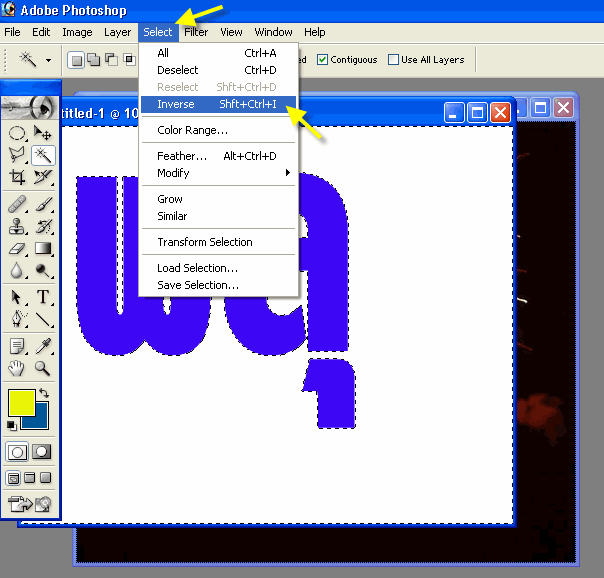Select the Elliptical Marquee tool
This screenshot has height=578, width=604.
(17, 133)
